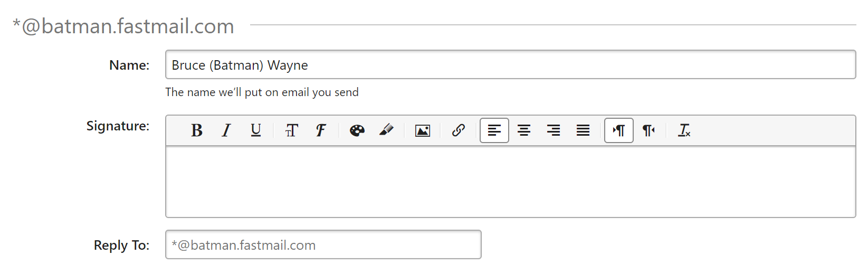
Task: Toggle italic formatting in signature editor
Action: pos(226,130)
